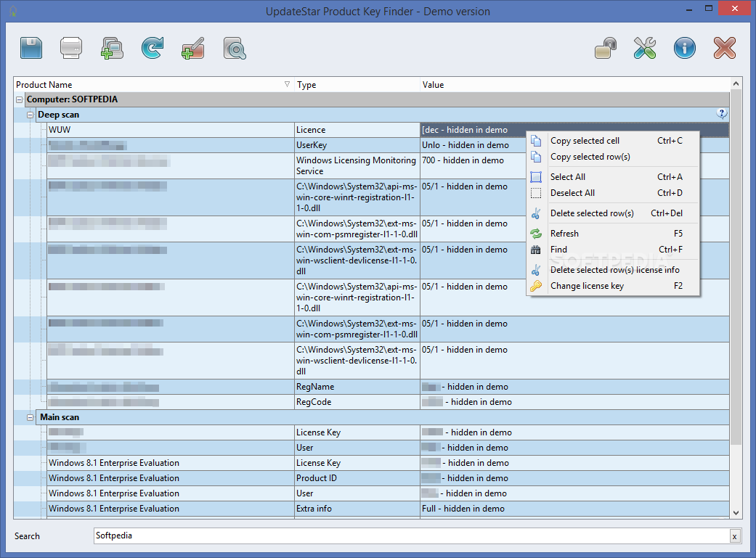Screen dimensions: 756x558
Task: Click scrollbar up arrow
Action: click(x=736, y=83)
